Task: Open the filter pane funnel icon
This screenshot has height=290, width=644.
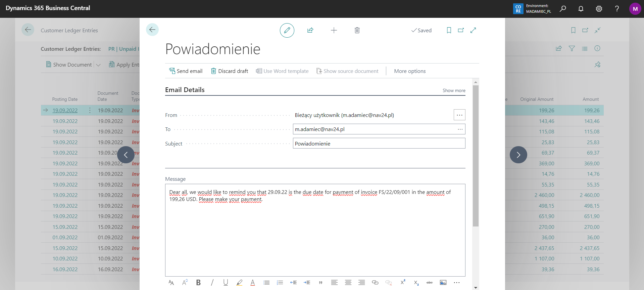Action: (572, 48)
